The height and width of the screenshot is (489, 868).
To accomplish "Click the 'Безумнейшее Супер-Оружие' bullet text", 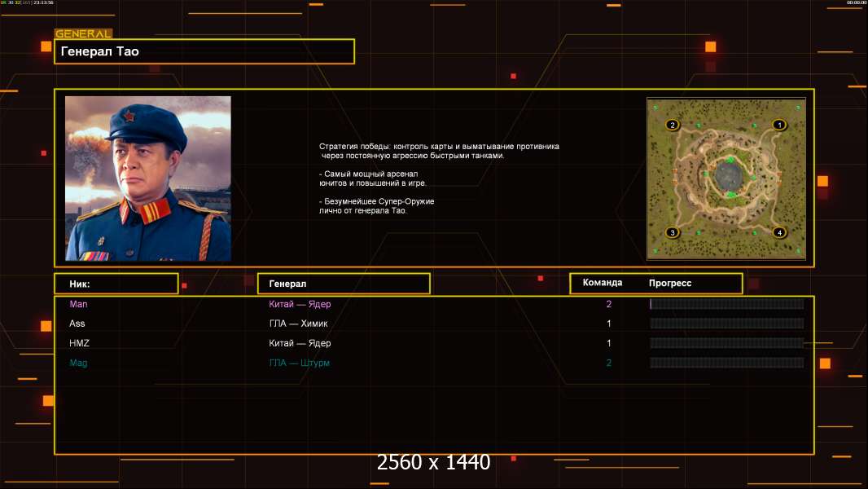I will coord(376,206).
